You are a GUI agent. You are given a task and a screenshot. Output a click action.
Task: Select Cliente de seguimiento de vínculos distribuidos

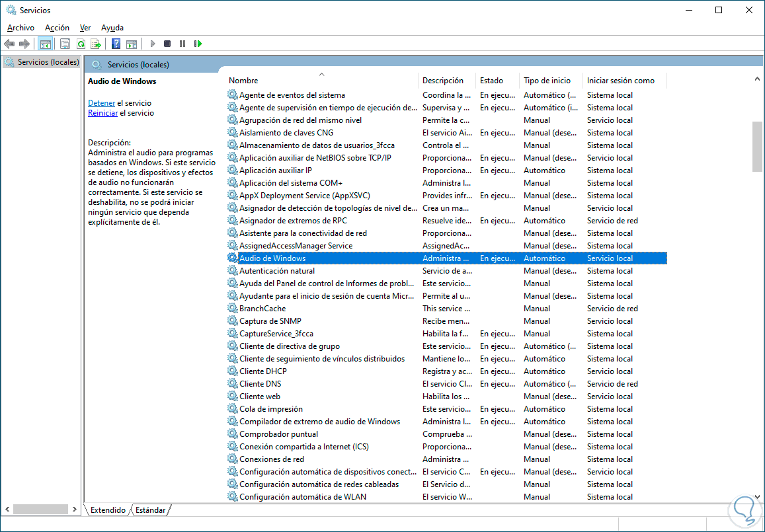tap(446, 358)
